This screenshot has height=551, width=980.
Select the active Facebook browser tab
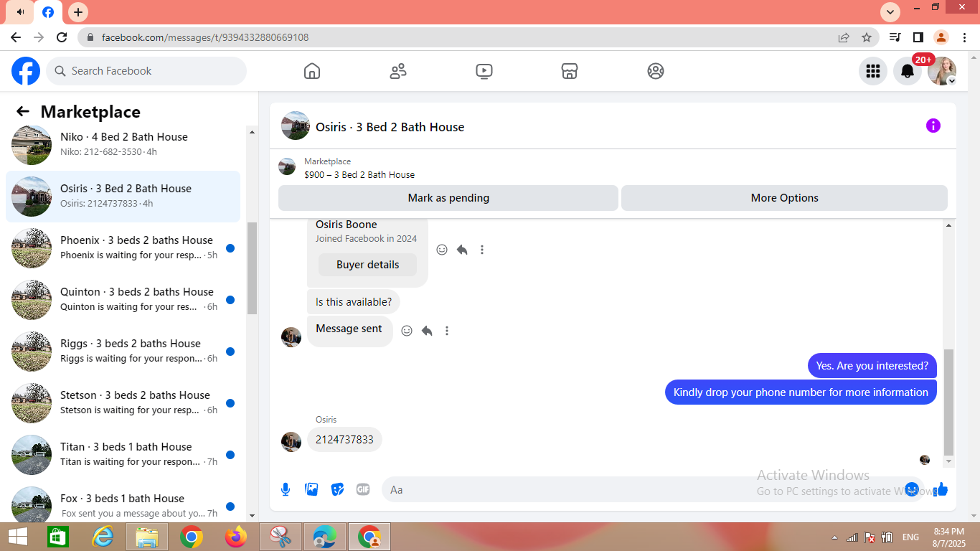(x=48, y=12)
